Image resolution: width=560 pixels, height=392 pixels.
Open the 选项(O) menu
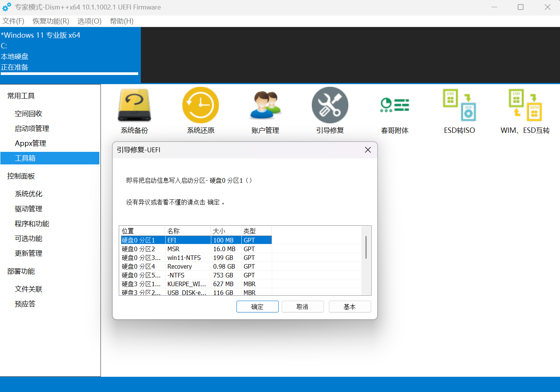[89, 21]
